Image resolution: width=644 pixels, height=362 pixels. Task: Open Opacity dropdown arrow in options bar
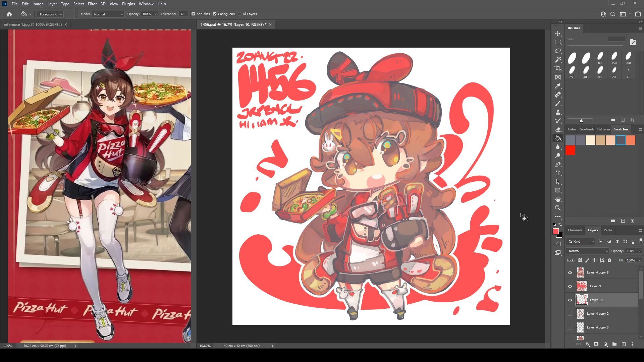pyautogui.click(x=156, y=14)
